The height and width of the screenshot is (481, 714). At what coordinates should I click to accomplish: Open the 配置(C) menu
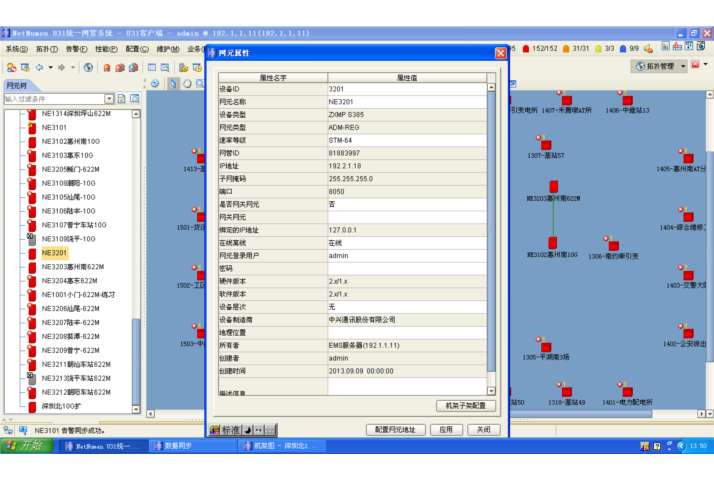coord(137,48)
